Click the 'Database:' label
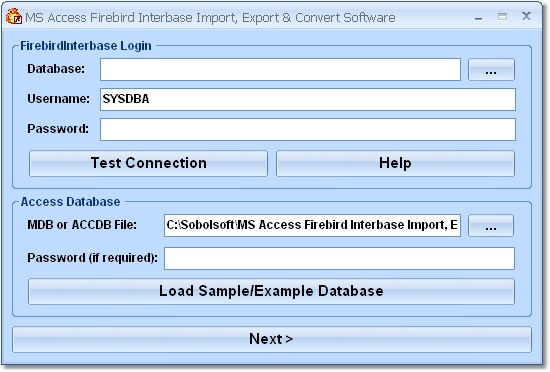This screenshot has width=550, height=372. [x=56, y=69]
